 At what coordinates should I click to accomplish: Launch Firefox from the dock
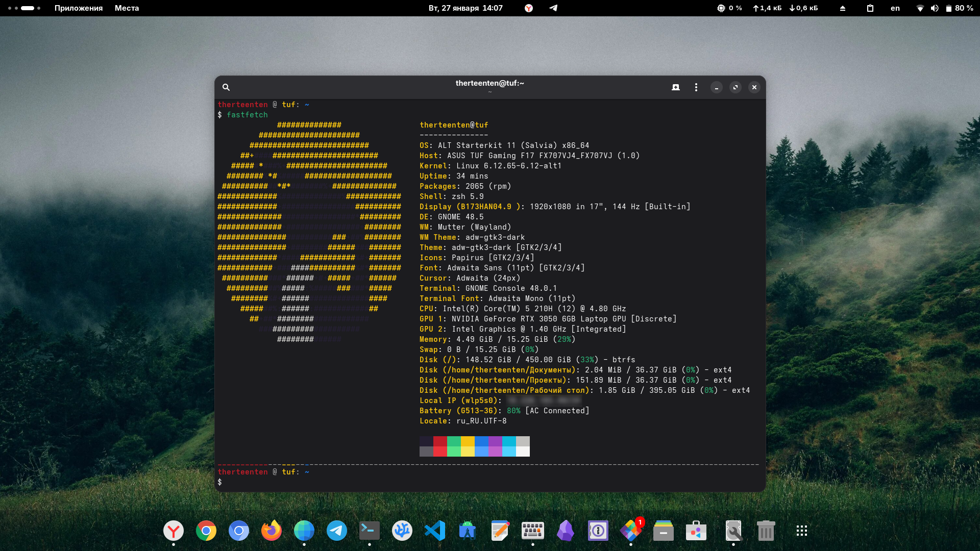(272, 531)
